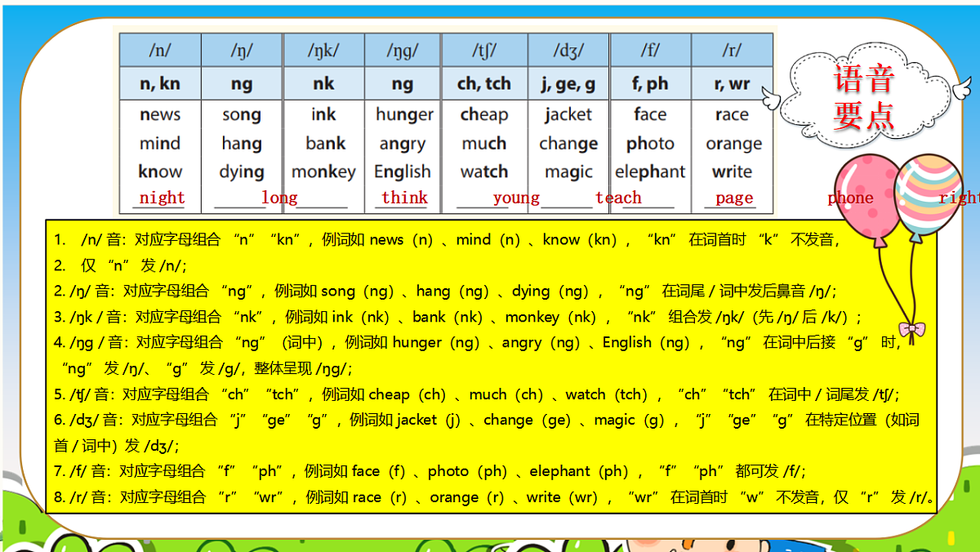Click the /n/ header cell in table
Screen dimensions: 980x552
160,51
